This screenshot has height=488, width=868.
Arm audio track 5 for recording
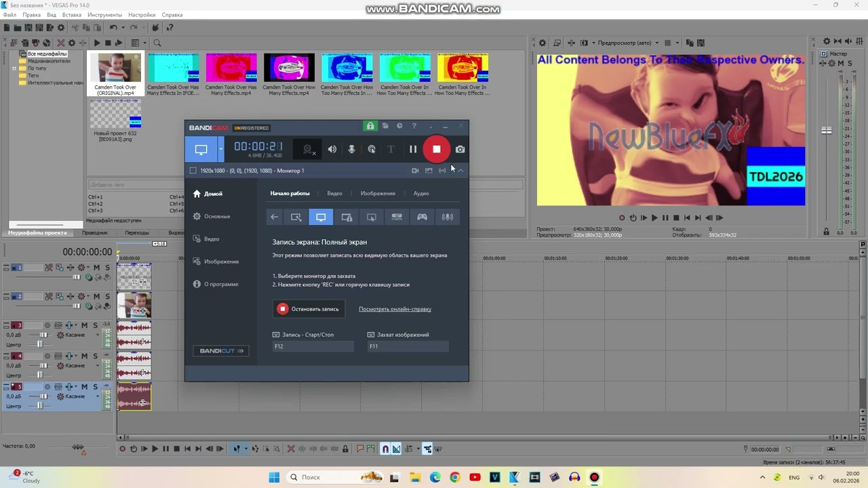[x=47, y=386]
